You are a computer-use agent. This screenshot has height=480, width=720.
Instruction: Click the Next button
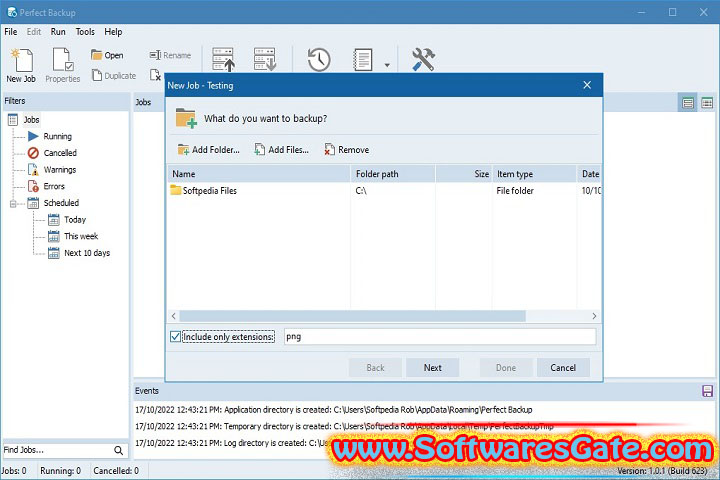coord(433,367)
